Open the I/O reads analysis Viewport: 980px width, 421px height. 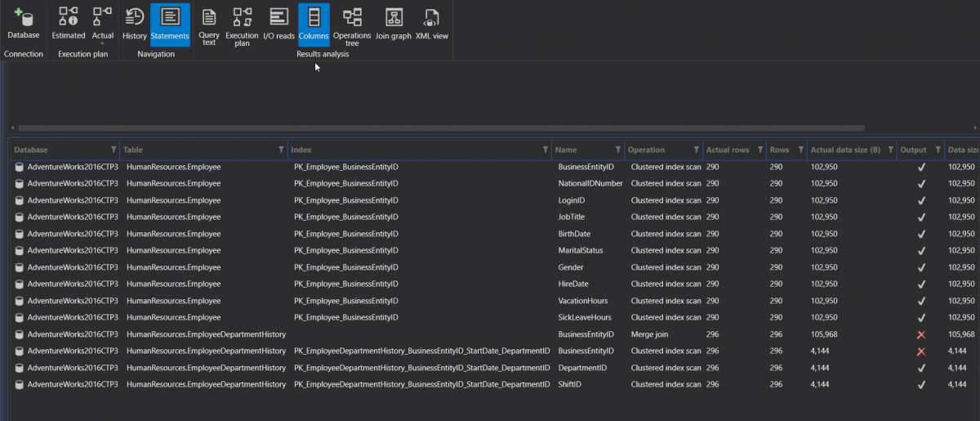click(278, 23)
